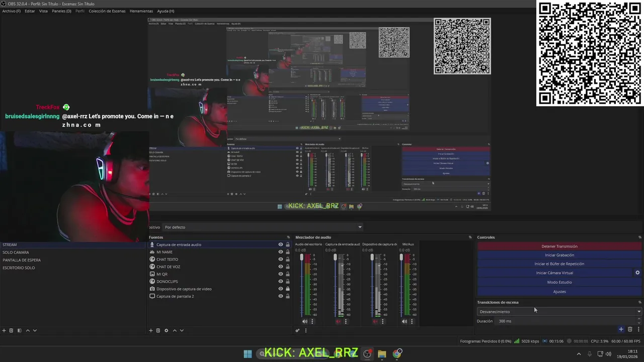Viewport: 644px width, 362px height.
Task: Start the replay buffer (Iniciar el Búfer de Repetición)
Action: [559, 263]
